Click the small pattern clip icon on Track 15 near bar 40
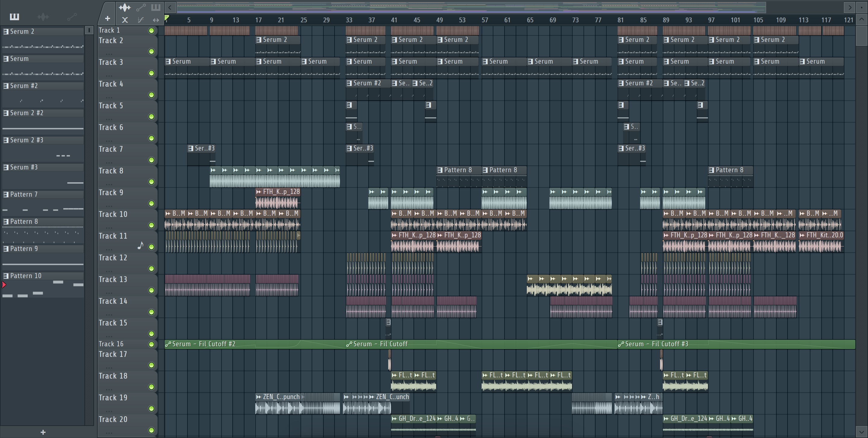This screenshot has height=438, width=868. point(388,322)
